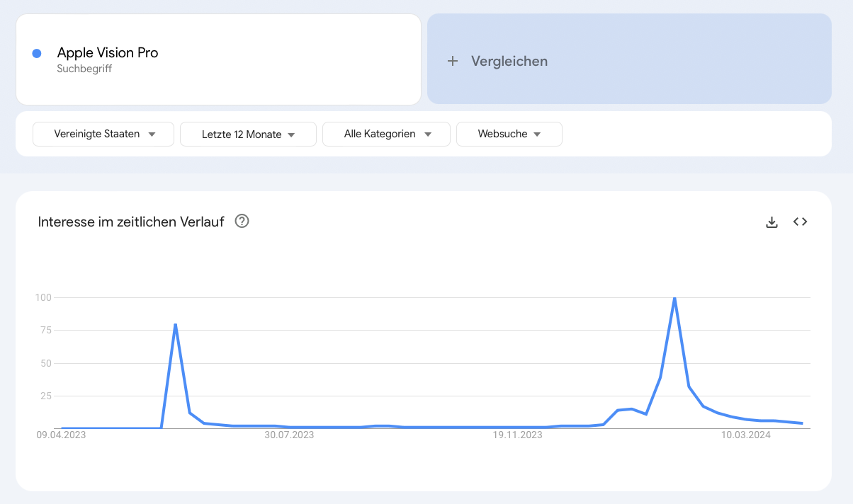This screenshot has height=504, width=853.
Task: Open the Websuche search type dropdown
Action: coord(509,134)
